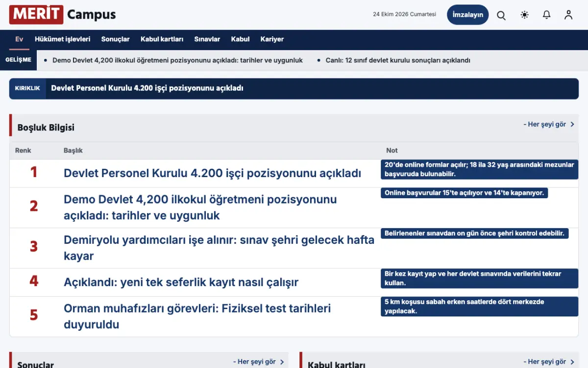The width and height of the screenshot is (588, 368).
Task: Click the Renk column header
Action: click(x=23, y=151)
